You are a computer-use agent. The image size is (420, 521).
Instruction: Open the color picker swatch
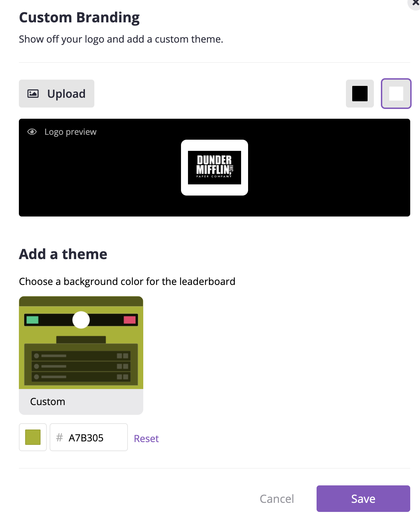tap(33, 437)
